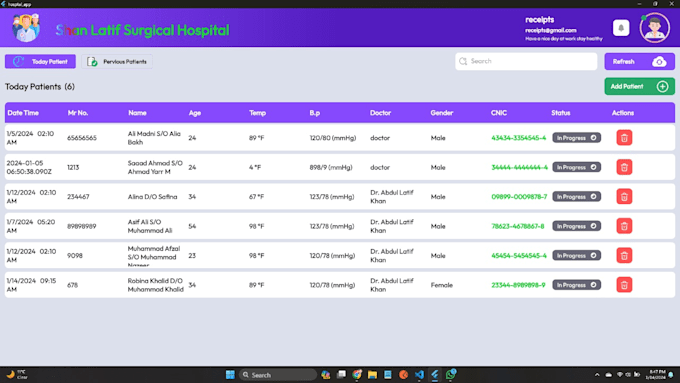Open notifications bell icon

click(x=621, y=28)
